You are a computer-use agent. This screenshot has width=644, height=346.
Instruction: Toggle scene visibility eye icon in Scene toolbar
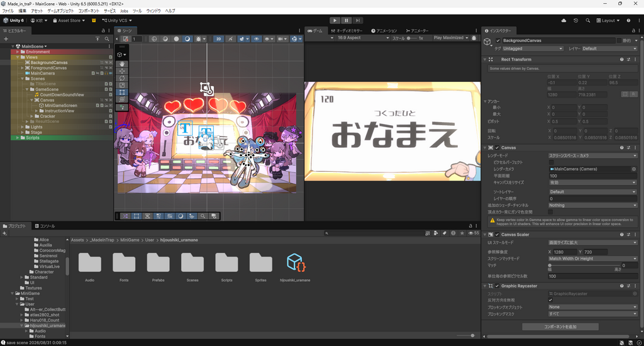point(257,39)
